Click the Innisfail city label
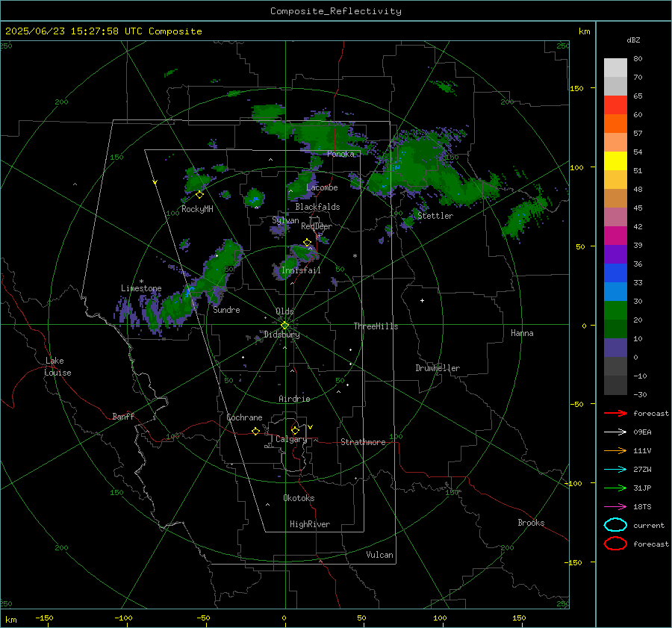The height and width of the screenshot is (628, 672). (x=301, y=270)
